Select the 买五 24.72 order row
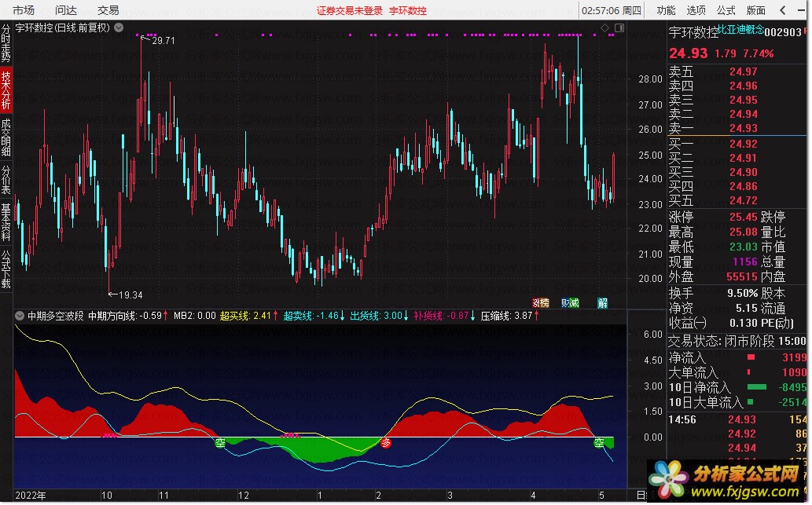 point(737,200)
